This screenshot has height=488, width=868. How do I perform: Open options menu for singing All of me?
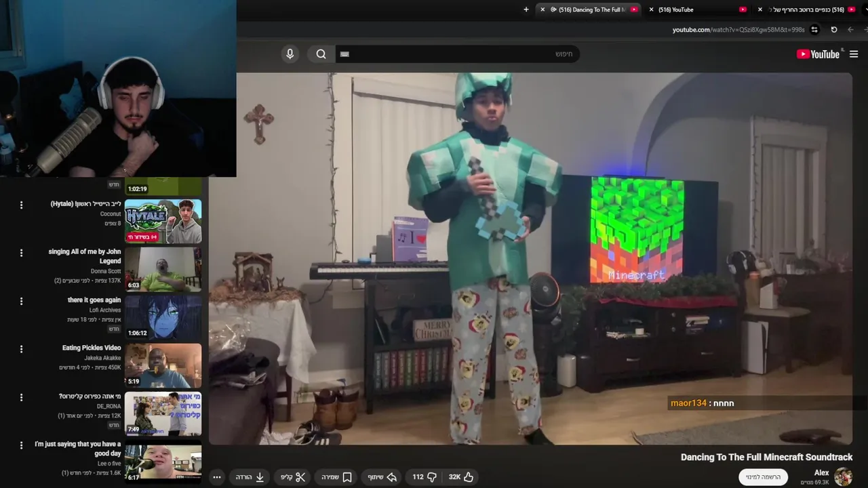pyautogui.click(x=21, y=253)
